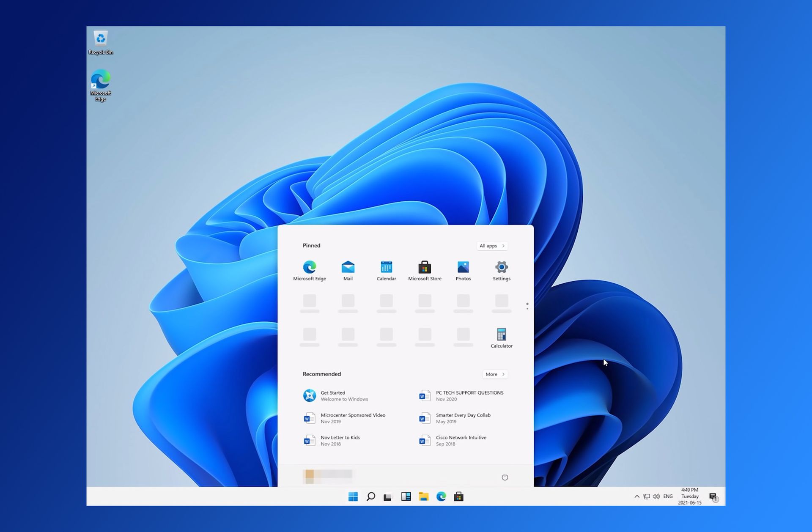Launch the Mail app
Screen dimensions: 812x532
[348, 268]
